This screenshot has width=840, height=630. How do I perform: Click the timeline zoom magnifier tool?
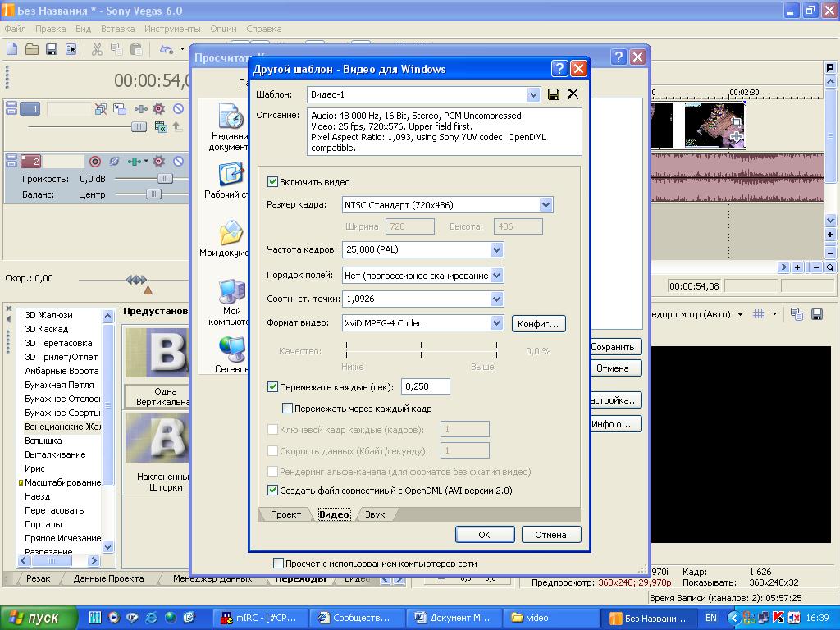(x=830, y=267)
